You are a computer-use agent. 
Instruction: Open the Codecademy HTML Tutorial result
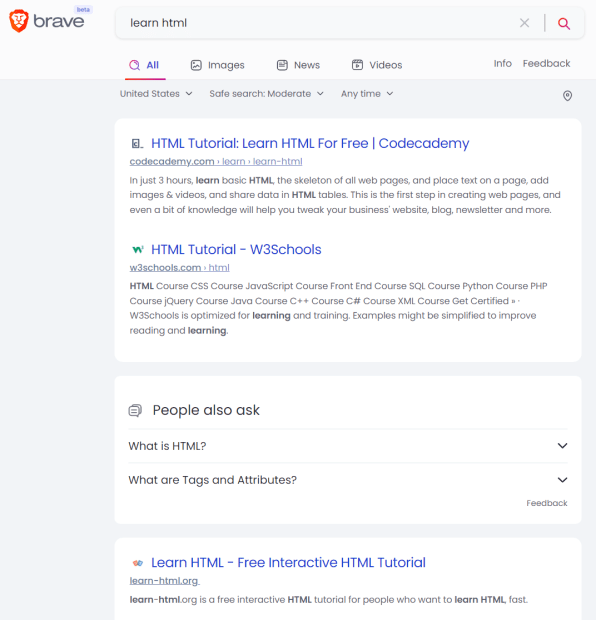[x=310, y=143]
